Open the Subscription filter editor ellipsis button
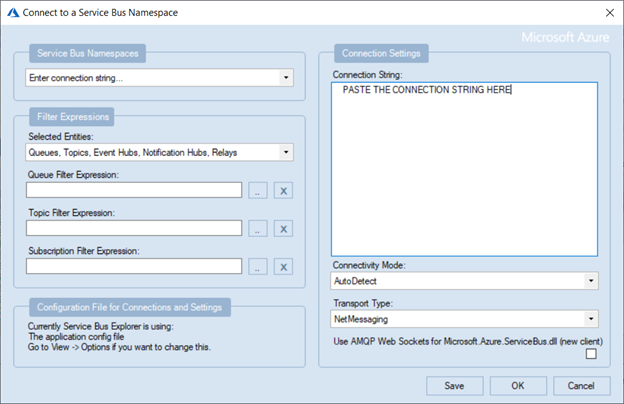The height and width of the screenshot is (404, 624). (258, 267)
